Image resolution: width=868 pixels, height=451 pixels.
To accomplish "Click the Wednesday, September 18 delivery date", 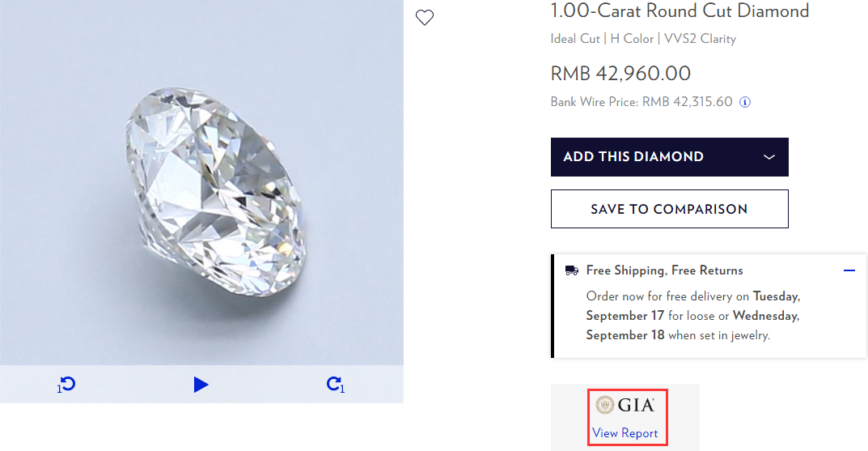I will pos(692,325).
